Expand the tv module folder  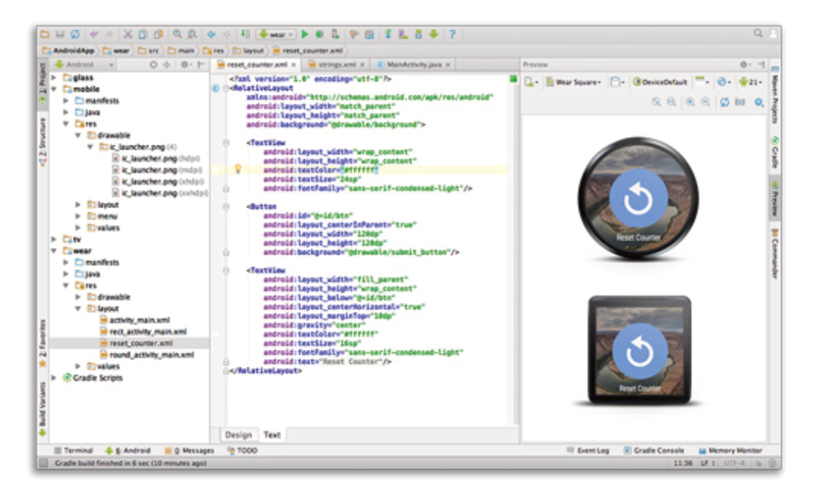[x=53, y=239]
